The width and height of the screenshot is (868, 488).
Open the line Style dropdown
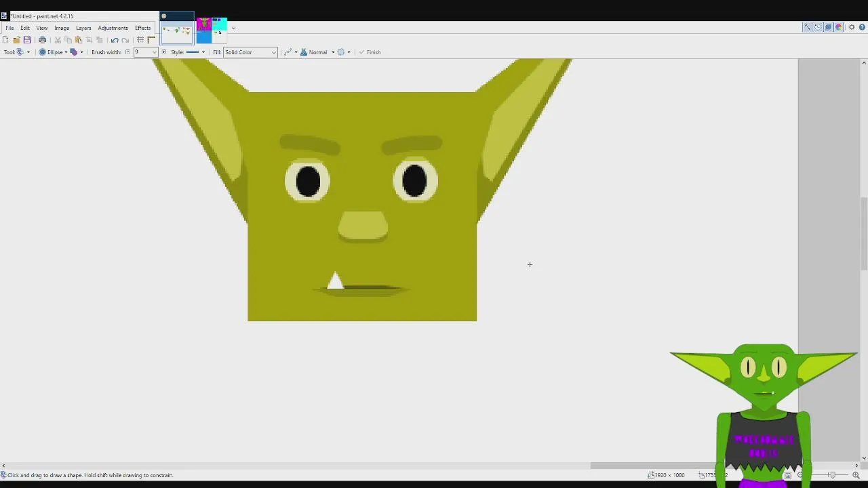point(197,52)
